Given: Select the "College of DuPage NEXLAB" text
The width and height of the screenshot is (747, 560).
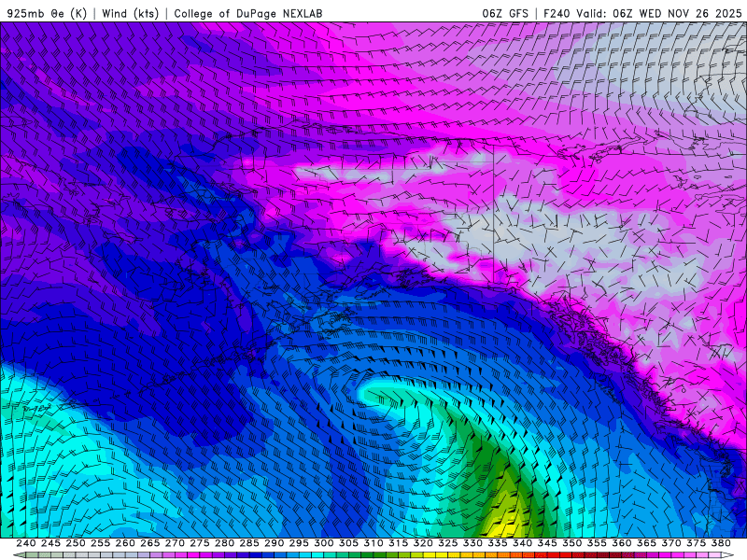Looking at the screenshot, I should [248, 13].
